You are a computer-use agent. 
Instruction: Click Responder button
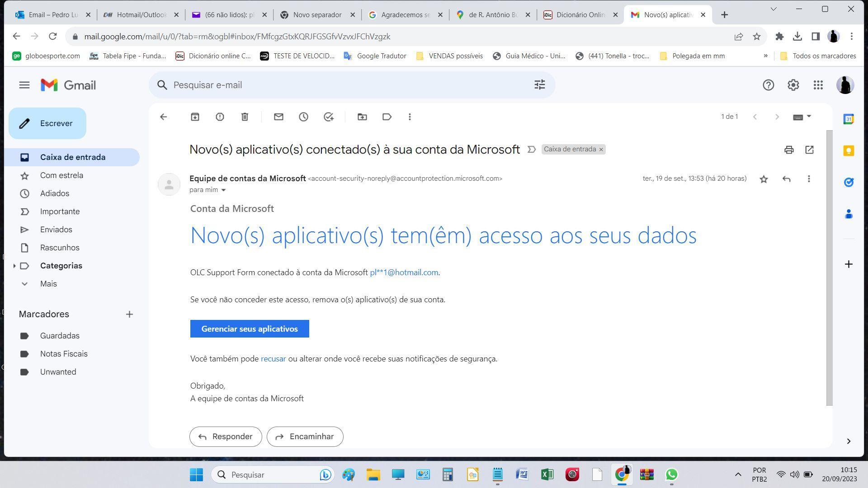tap(226, 437)
